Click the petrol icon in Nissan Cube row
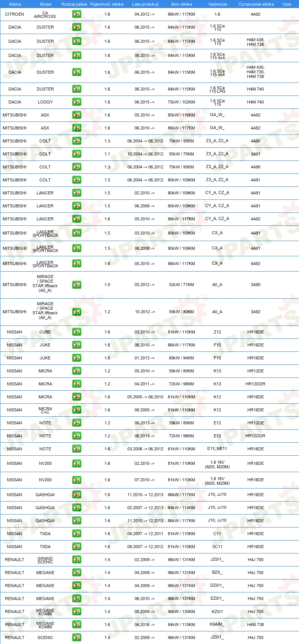The height and width of the screenshot is (644, 299). click(x=76, y=332)
